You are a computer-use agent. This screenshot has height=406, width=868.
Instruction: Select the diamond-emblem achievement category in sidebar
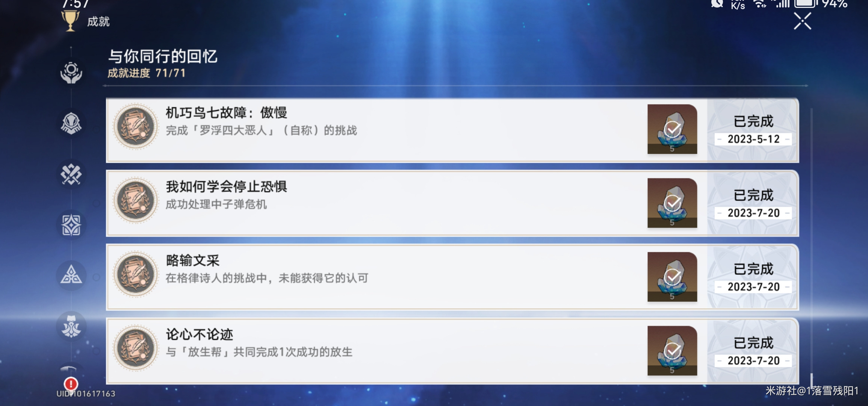pos(71,225)
